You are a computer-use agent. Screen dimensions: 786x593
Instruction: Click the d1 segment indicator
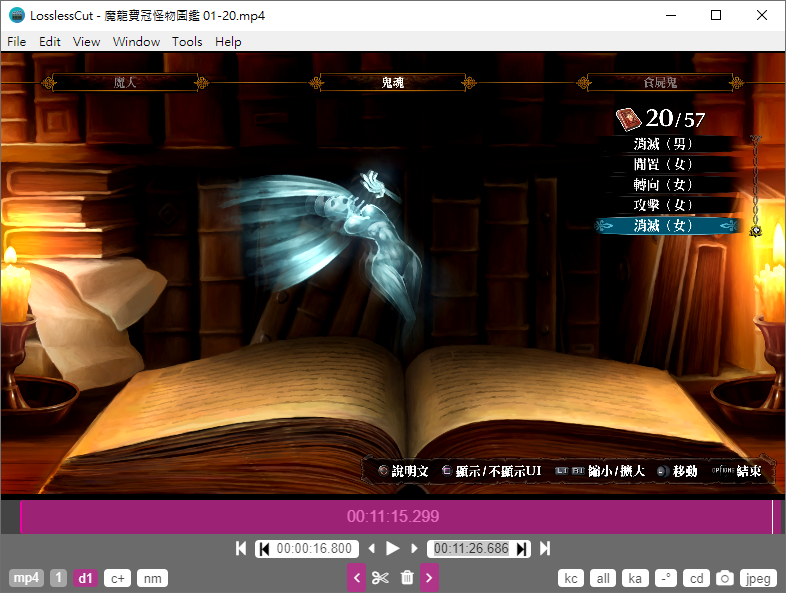85,578
